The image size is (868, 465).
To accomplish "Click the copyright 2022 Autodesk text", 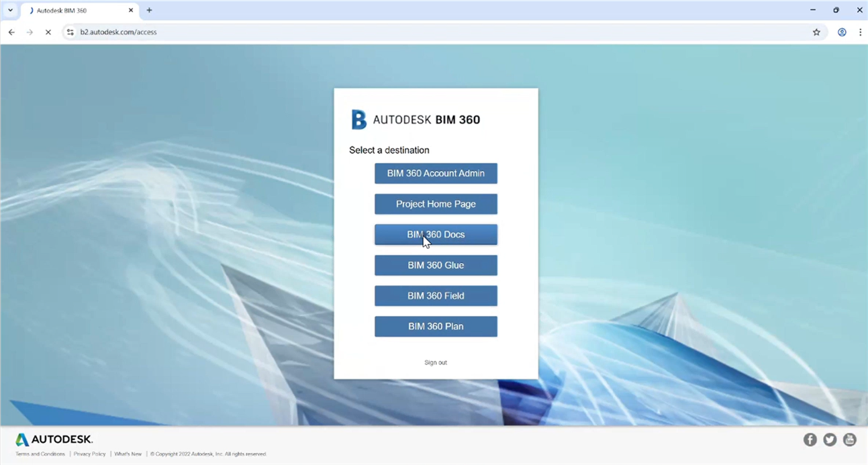I will (x=208, y=454).
